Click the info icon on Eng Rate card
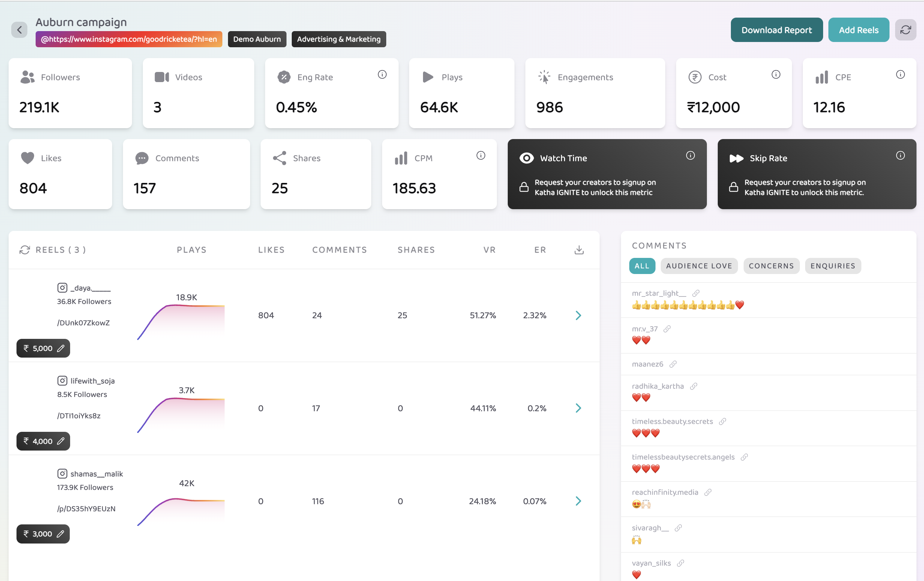The height and width of the screenshot is (581, 924). (x=382, y=74)
